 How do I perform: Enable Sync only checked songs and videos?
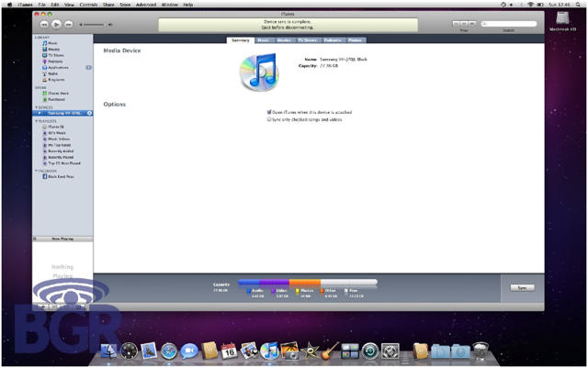[x=268, y=119]
